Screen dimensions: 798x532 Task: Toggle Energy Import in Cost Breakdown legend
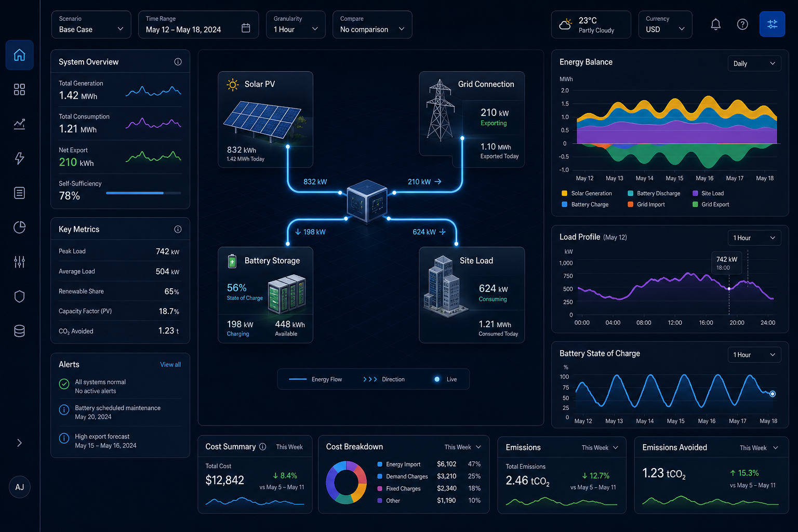pyautogui.click(x=399, y=464)
